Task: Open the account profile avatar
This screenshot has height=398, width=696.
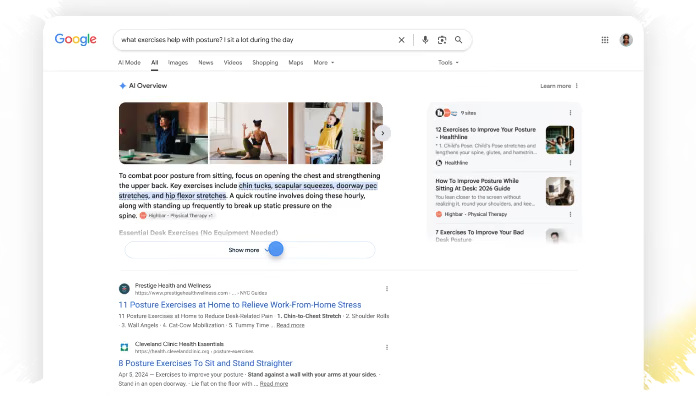Action: click(626, 40)
